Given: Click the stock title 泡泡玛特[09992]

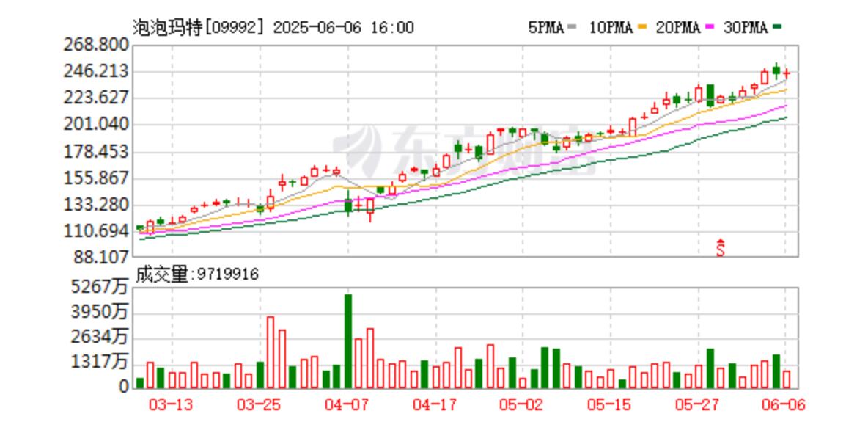Looking at the screenshot, I should [199, 27].
